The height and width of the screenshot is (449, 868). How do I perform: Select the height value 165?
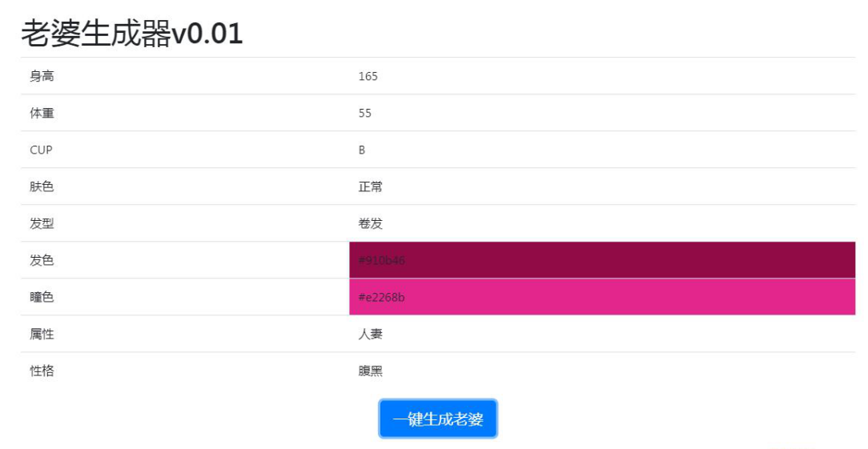tap(368, 77)
